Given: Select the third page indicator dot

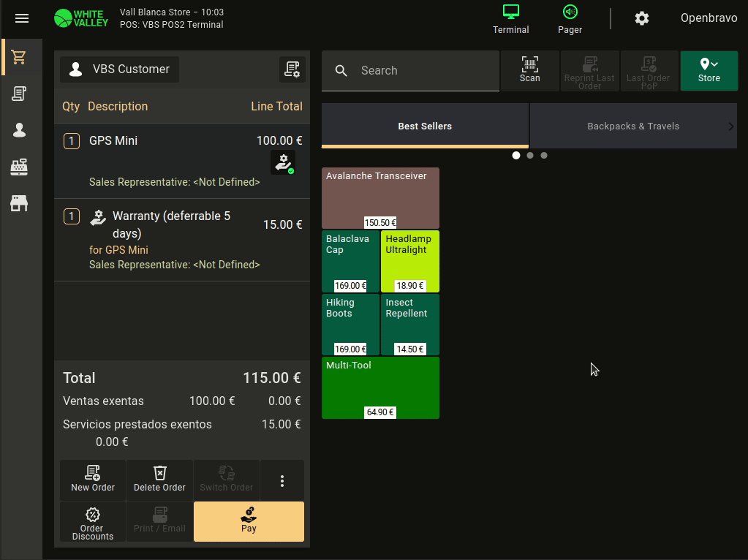Looking at the screenshot, I should click(544, 156).
